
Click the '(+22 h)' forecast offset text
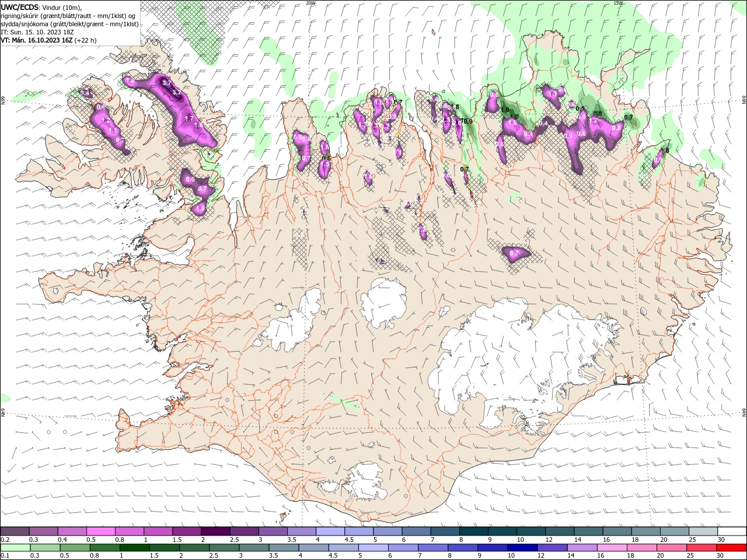point(86,40)
